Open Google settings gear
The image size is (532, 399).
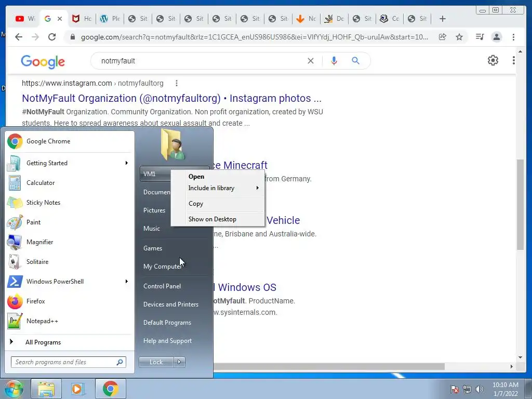[x=493, y=60]
